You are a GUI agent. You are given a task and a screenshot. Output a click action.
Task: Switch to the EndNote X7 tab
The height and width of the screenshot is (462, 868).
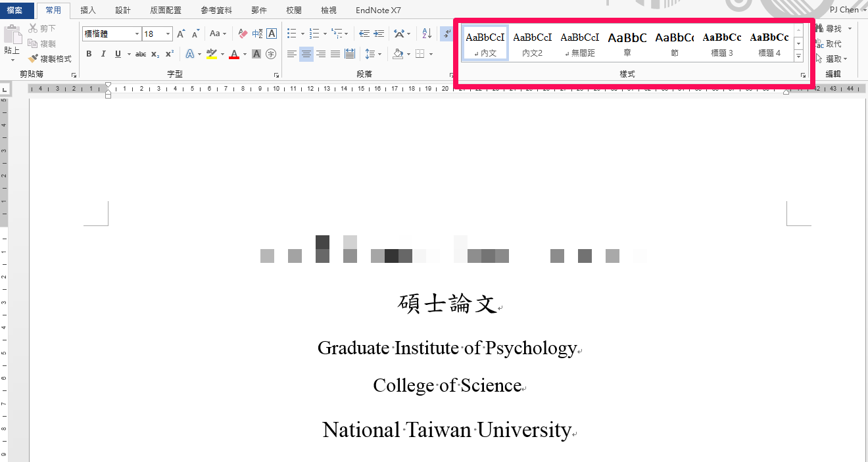point(378,11)
